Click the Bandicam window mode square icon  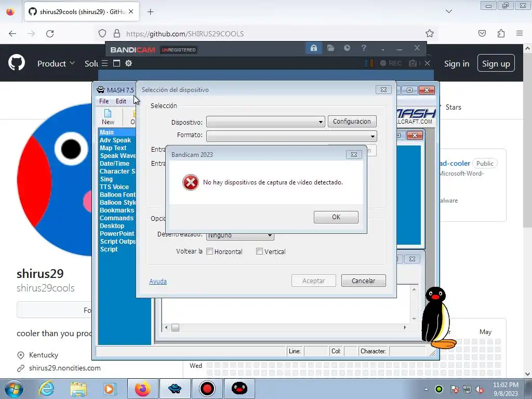pos(116,63)
